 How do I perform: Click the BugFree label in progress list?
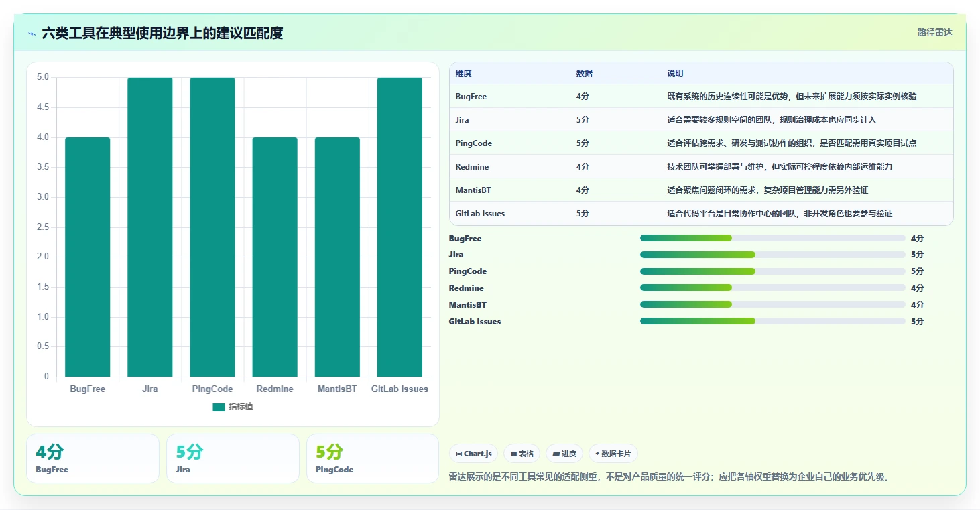click(465, 239)
